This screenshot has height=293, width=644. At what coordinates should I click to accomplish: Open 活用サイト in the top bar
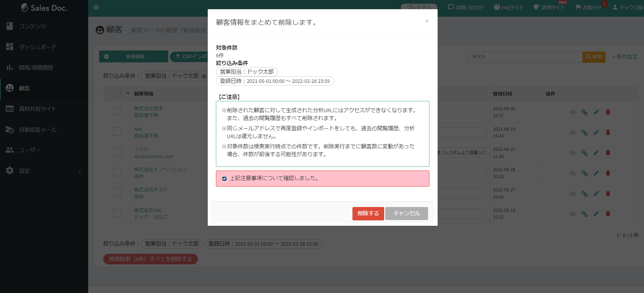(x=549, y=7)
